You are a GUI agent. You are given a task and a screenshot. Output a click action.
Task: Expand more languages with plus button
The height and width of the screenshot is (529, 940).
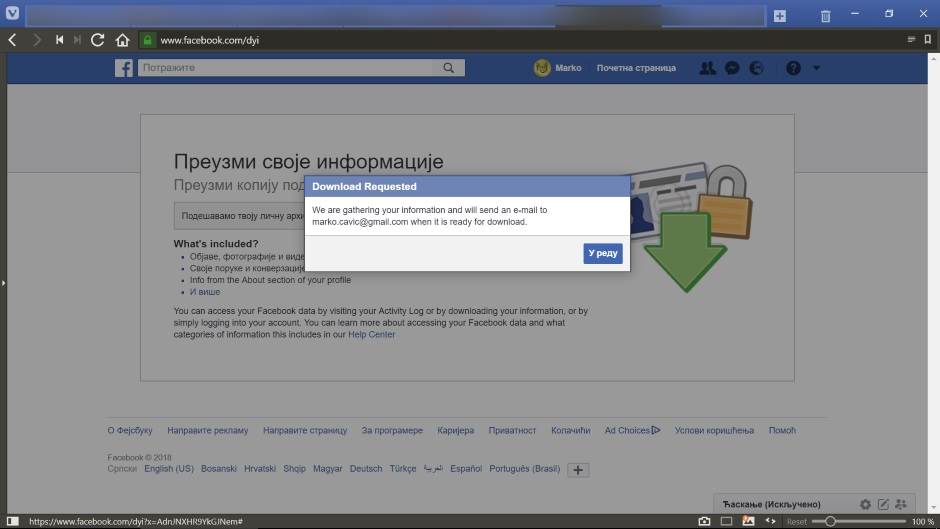[578, 469]
